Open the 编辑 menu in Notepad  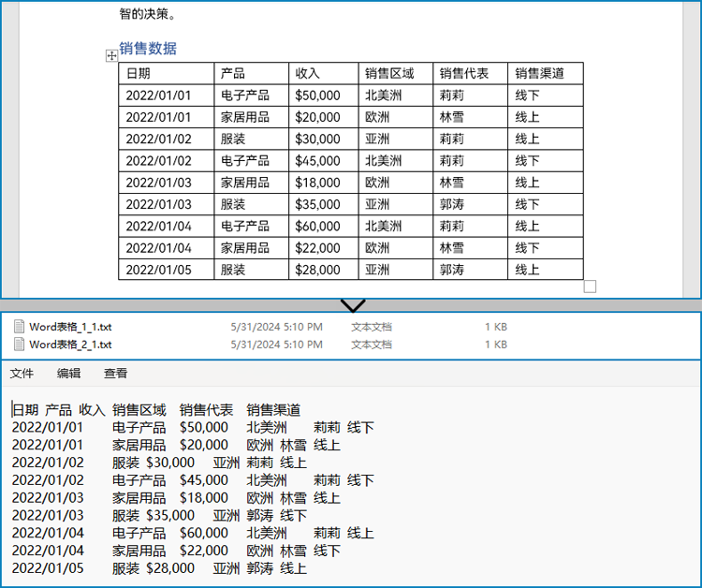[68, 373]
